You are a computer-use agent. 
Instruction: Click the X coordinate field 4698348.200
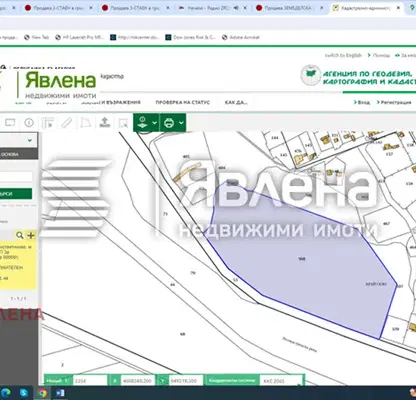pyautogui.click(x=137, y=380)
